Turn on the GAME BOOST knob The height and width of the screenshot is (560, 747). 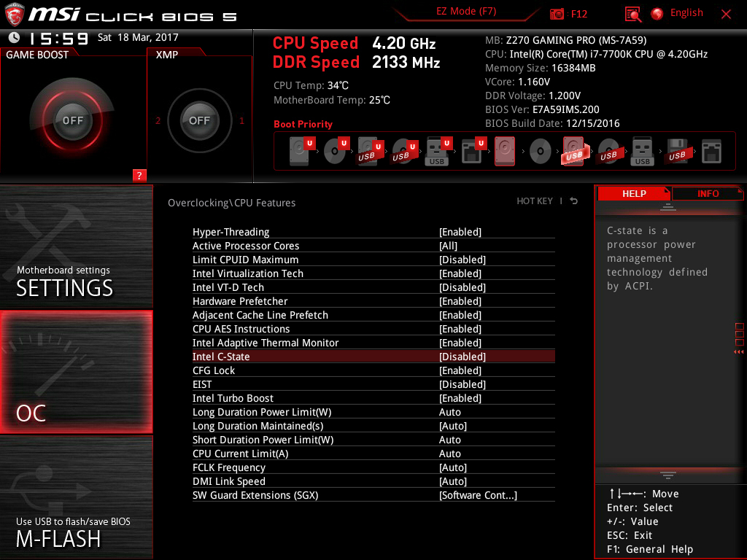(x=73, y=120)
